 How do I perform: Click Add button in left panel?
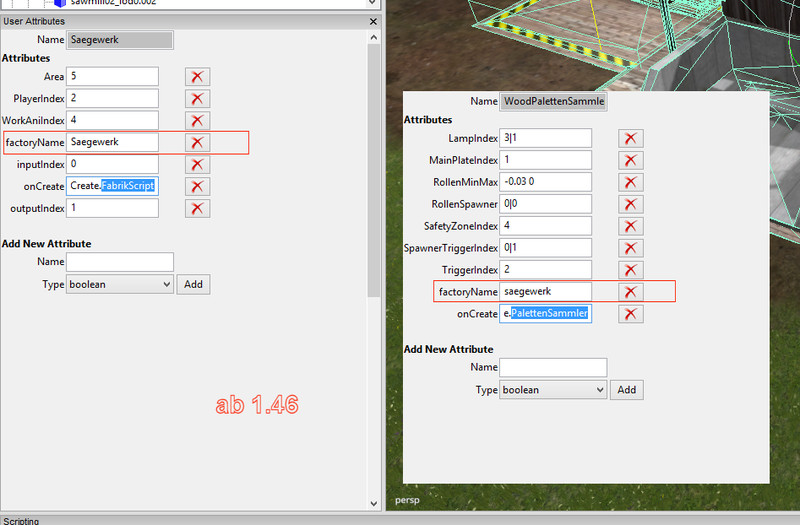coord(194,284)
